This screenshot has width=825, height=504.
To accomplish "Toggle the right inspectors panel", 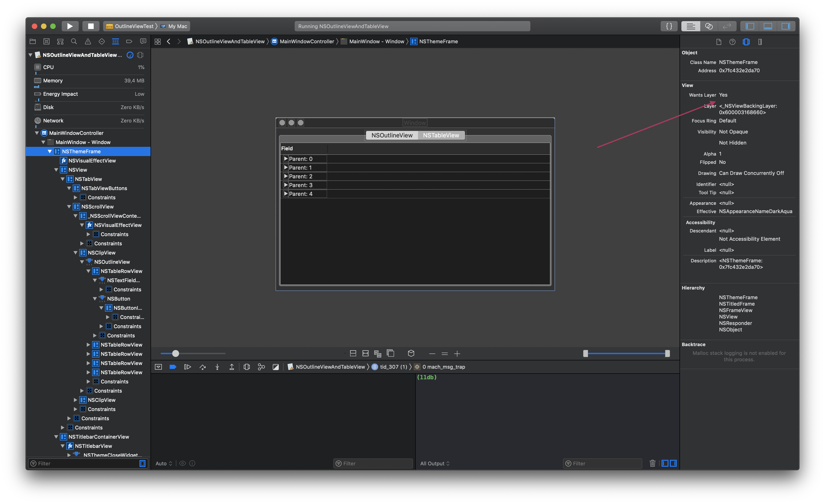I will pyautogui.click(x=786, y=26).
